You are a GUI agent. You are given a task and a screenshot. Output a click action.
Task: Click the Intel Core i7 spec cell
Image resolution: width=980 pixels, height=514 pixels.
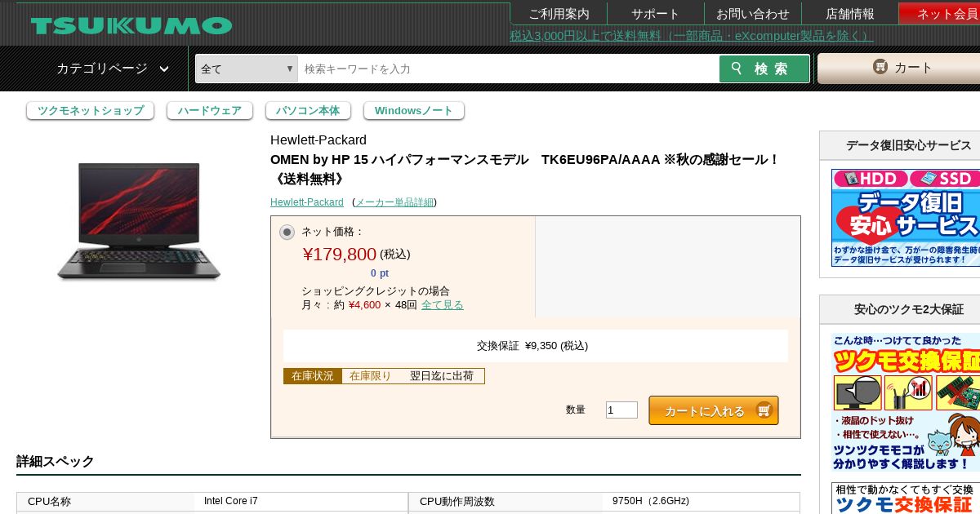click(301, 501)
